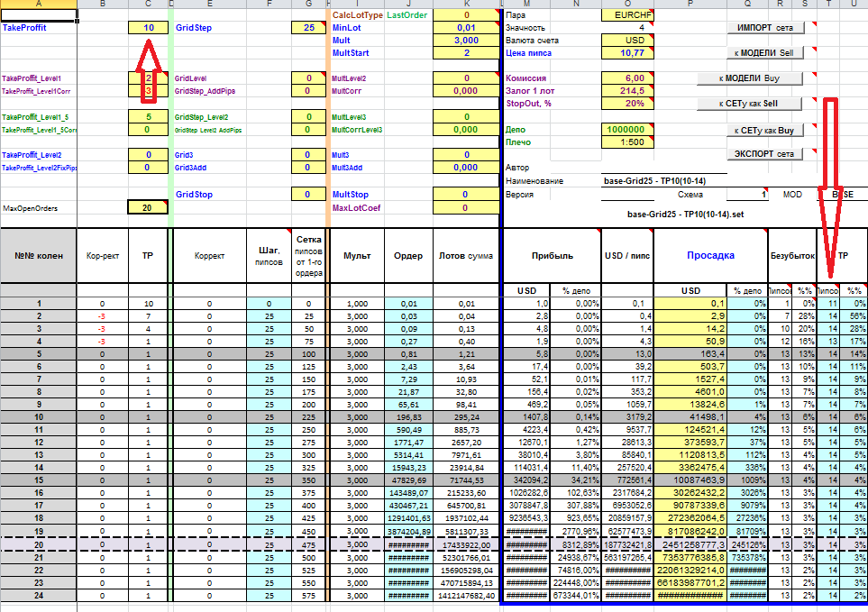Click the Безубыток table header
Screen dimensions: 868x612
792,256
